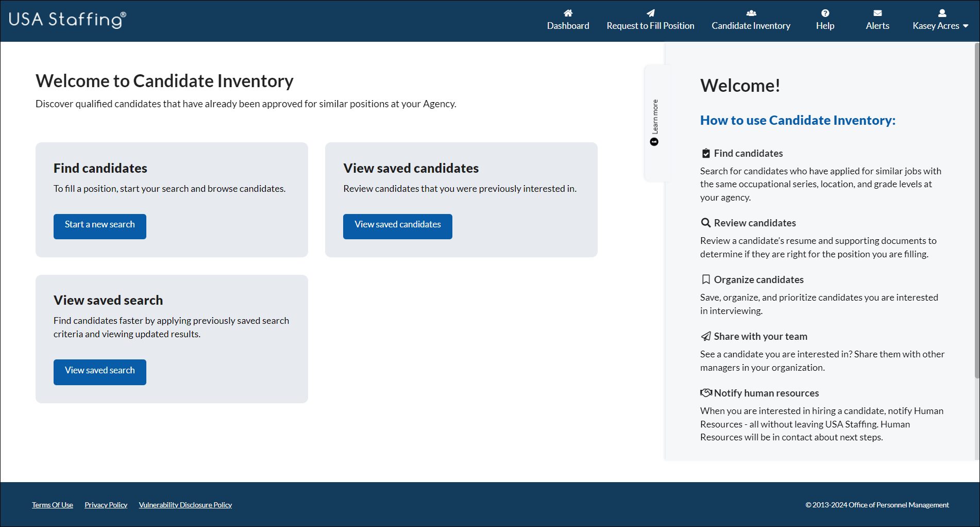
Task: Click the Help question mark icon
Action: click(x=824, y=12)
